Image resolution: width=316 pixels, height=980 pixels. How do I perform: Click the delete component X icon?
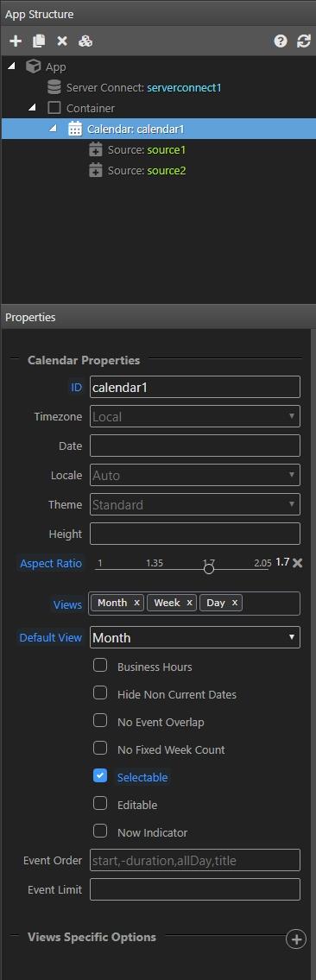point(62,41)
